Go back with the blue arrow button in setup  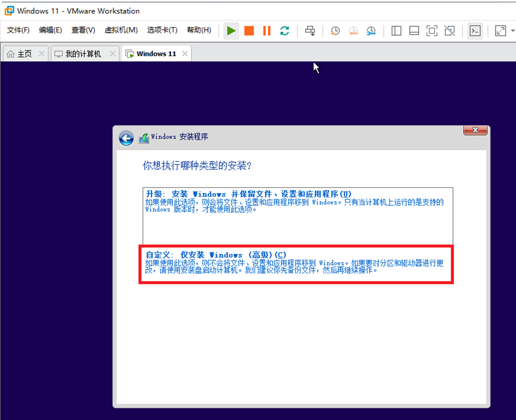click(x=126, y=138)
